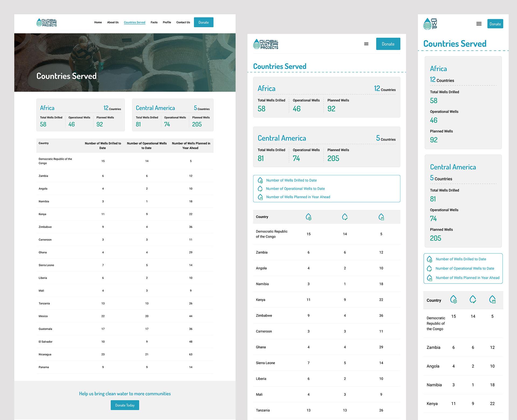Click the Contact Us navigation link

(x=183, y=22)
